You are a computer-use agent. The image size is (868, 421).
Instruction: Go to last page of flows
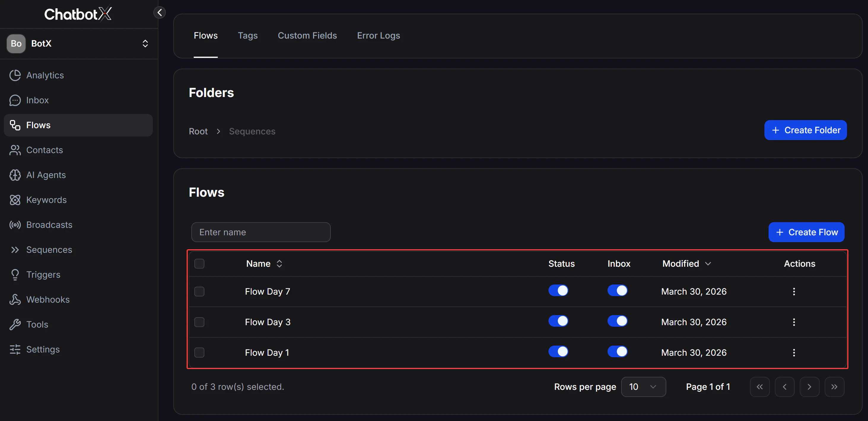[834, 387]
